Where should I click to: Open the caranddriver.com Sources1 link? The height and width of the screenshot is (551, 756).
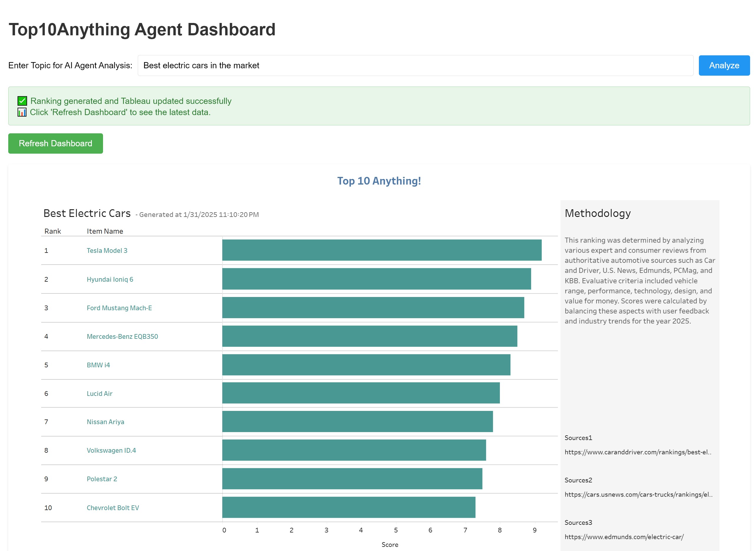click(637, 452)
